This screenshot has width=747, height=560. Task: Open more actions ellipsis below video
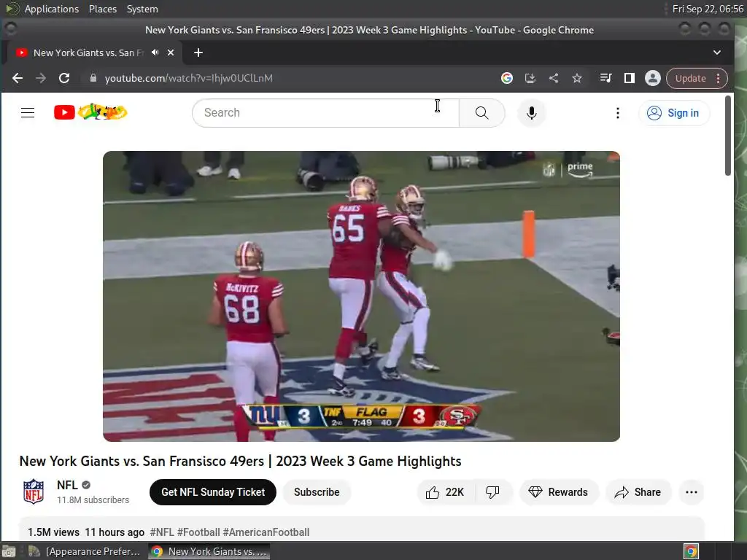click(x=692, y=492)
